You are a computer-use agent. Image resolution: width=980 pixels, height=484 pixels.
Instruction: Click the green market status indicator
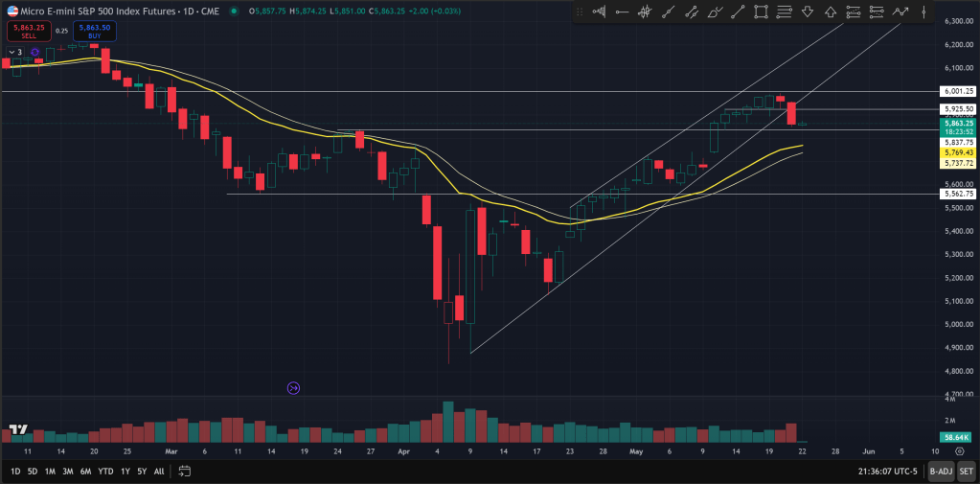coord(235,12)
